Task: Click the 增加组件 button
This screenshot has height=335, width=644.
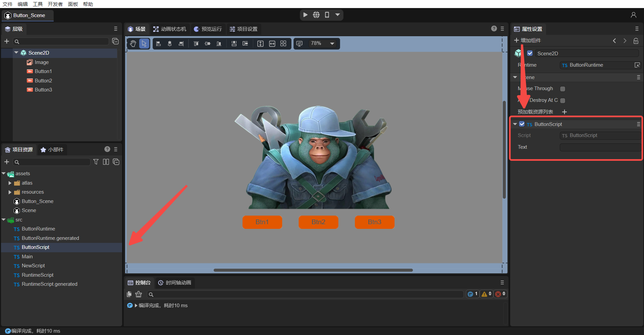Action: click(528, 41)
